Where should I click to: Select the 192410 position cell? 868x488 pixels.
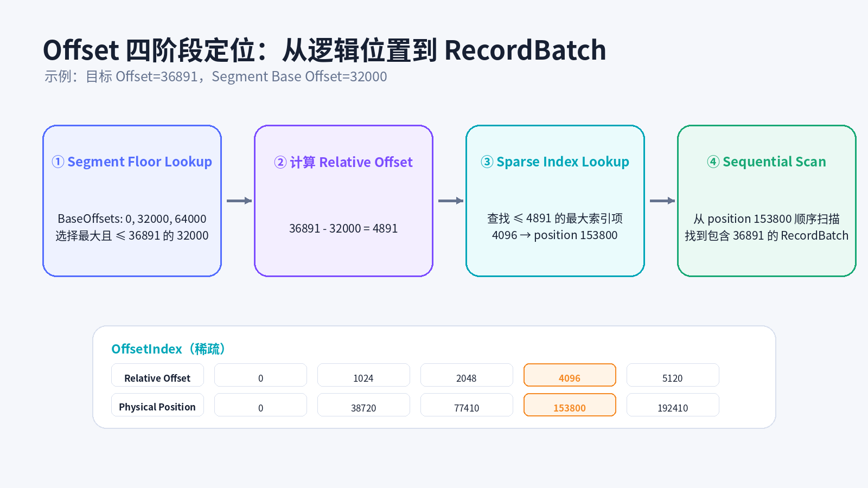pyautogui.click(x=673, y=405)
